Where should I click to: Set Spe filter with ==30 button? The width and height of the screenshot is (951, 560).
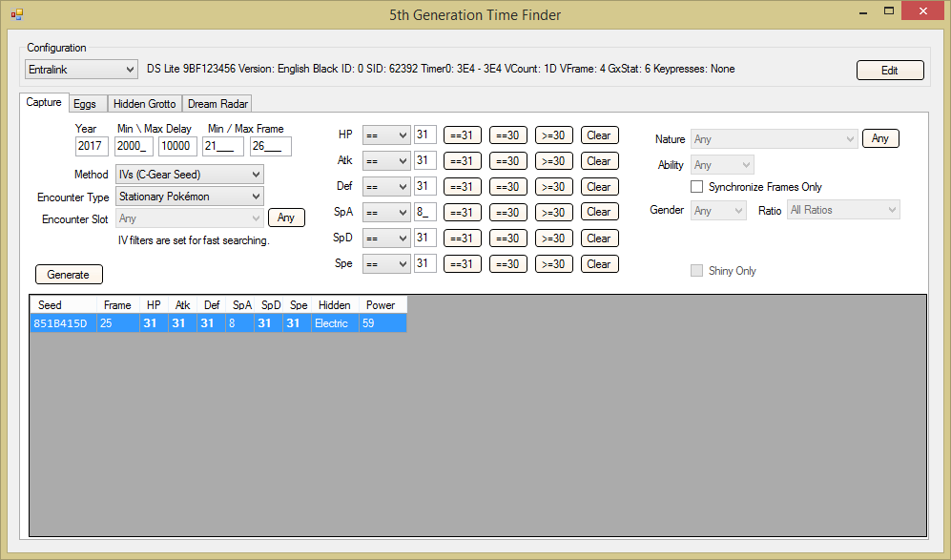point(508,264)
